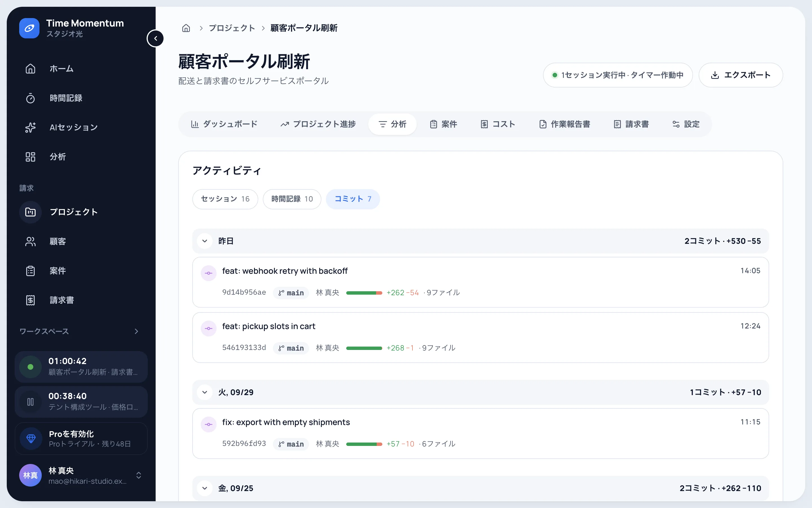Open sidebar 案件 clipboard item
This screenshot has height=508, width=812.
click(x=81, y=271)
